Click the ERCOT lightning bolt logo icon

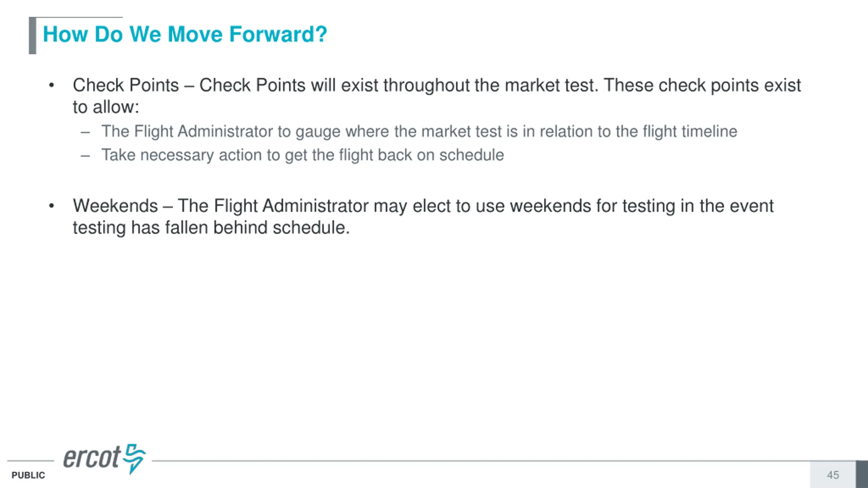click(134, 457)
